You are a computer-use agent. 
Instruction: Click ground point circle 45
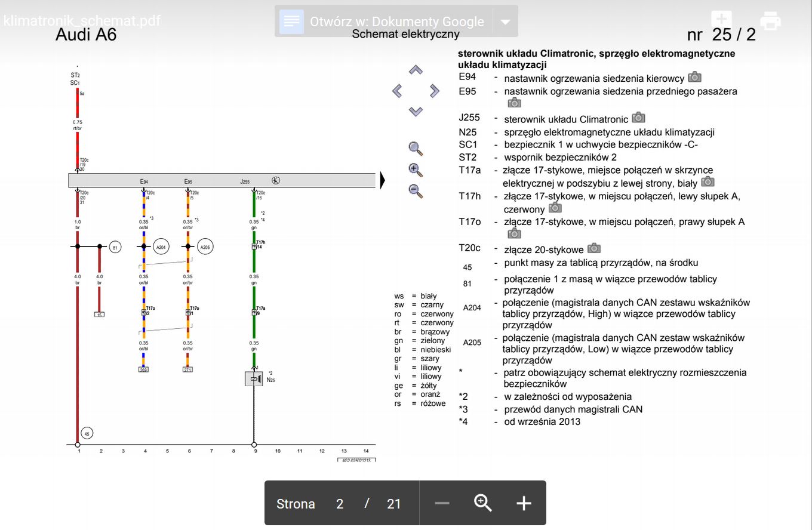(x=87, y=434)
